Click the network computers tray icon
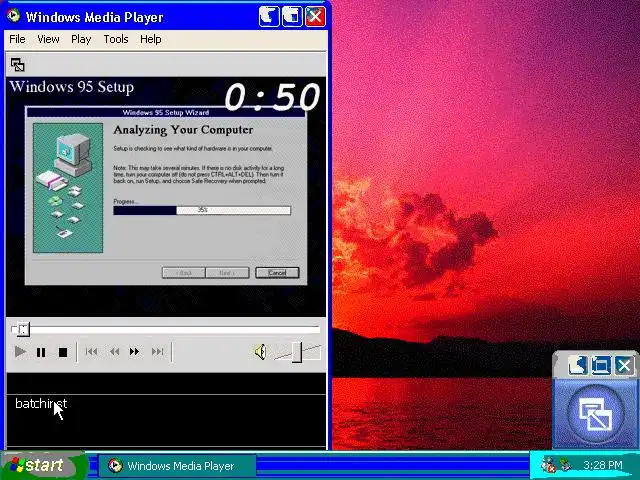The height and width of the screenshot is (480, 640). [x=566, y=464]
